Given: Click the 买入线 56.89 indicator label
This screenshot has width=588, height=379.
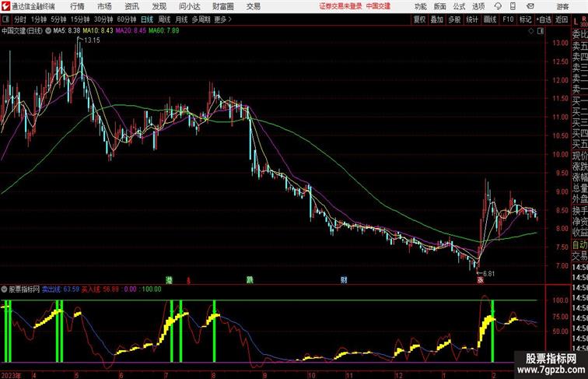Looking at the screenshot, I should point(100,290).
